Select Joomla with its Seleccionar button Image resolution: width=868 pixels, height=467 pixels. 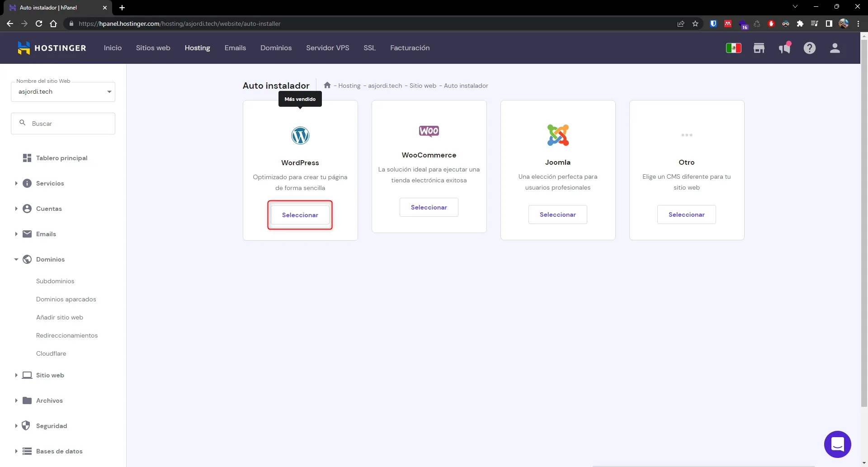coord(558,214)
